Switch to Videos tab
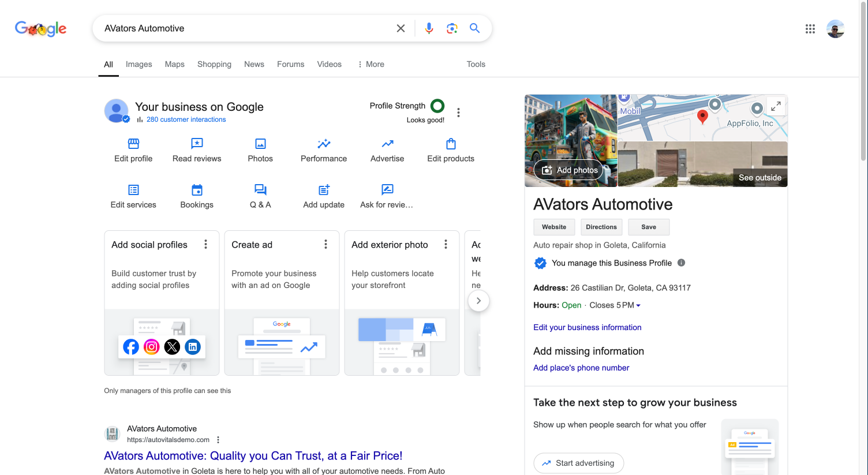The height and width of the screenshot is (475, 868). pyautogui.click(x=329, y=64)
